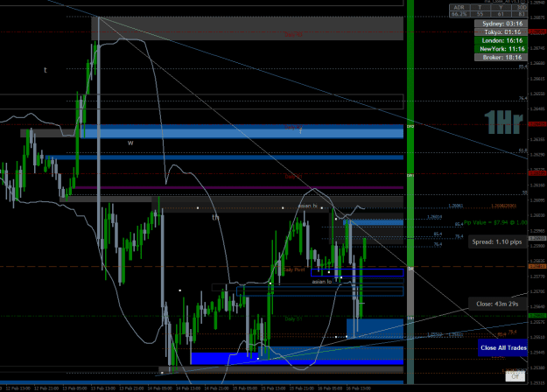The width and height of the screenshot is (547, 392).
Task: Click the 16 Feb 13:00 time axis label
Action: 358,388
